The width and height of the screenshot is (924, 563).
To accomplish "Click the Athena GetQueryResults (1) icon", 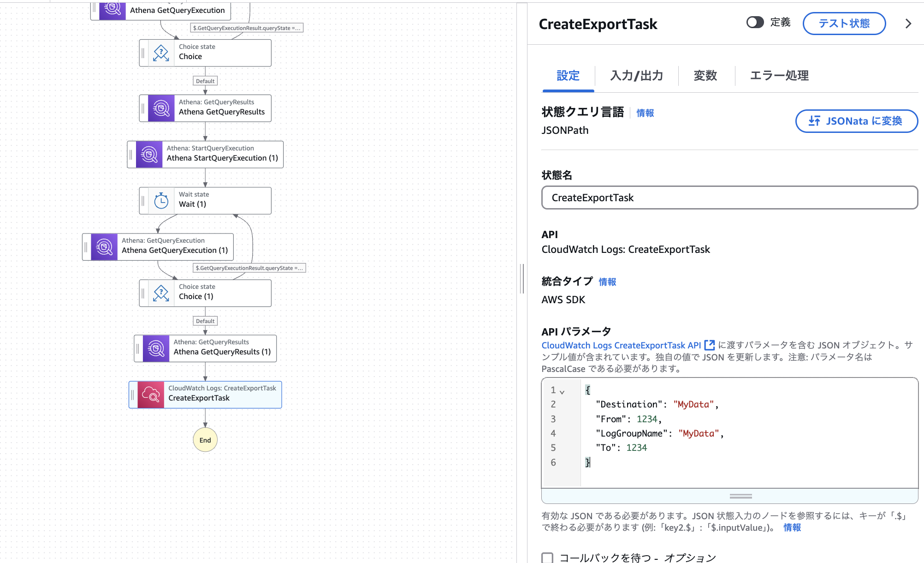I will point(156,348).
